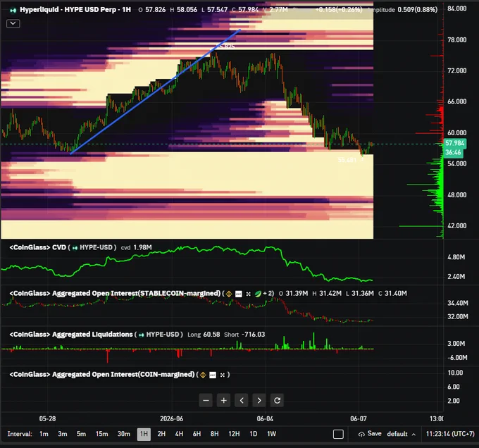Screen dimensions: 479x448
Task: Click the Hyperliquid - HYPE USD Perp title
Action: (x=75, y=10)
